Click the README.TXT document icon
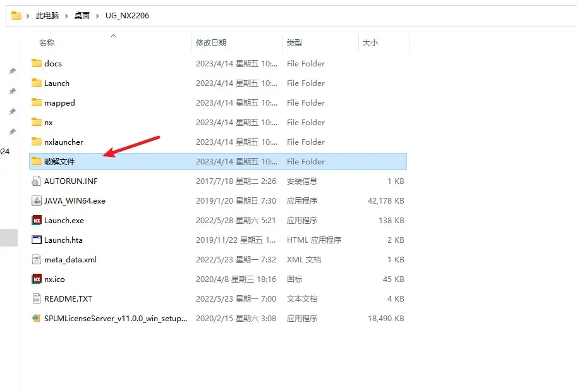 coord(37,298)
